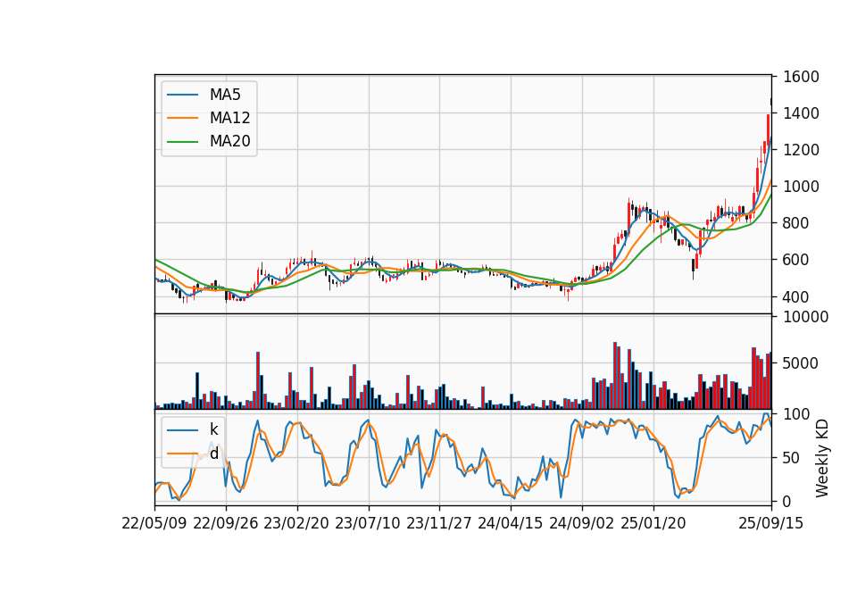Click the 24/04/15 date tick label
This screenshot has width=857, height=616.
coord(511,523)
